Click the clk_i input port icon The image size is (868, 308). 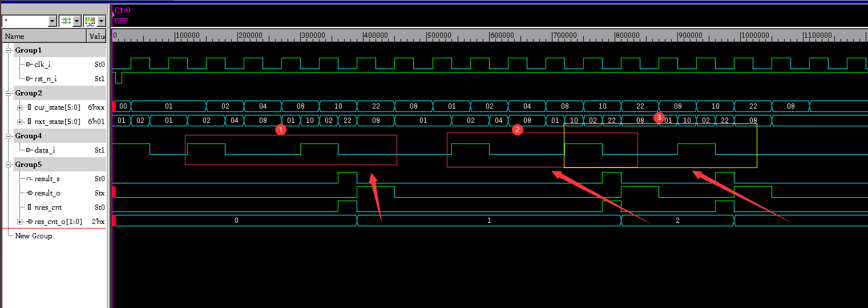29,65
